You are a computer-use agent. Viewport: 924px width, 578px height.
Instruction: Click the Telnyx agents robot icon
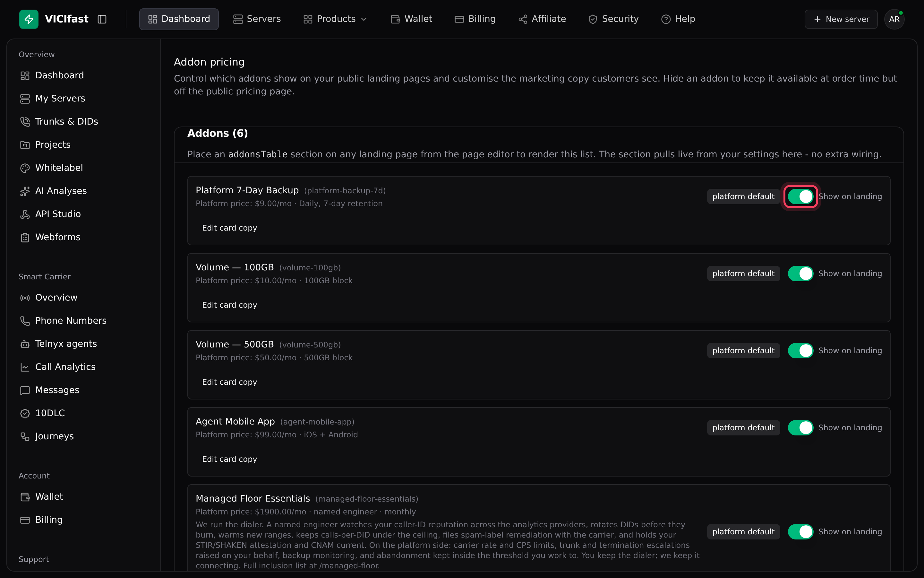pyautogui.click(x=25, y=344)
